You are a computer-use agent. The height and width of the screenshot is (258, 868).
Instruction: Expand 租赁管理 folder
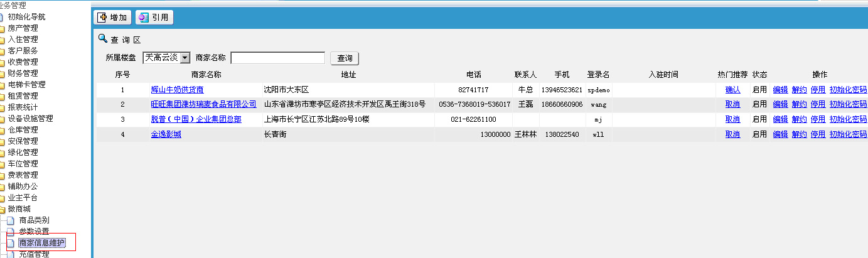pyautogui.click(x=23, y=96)
